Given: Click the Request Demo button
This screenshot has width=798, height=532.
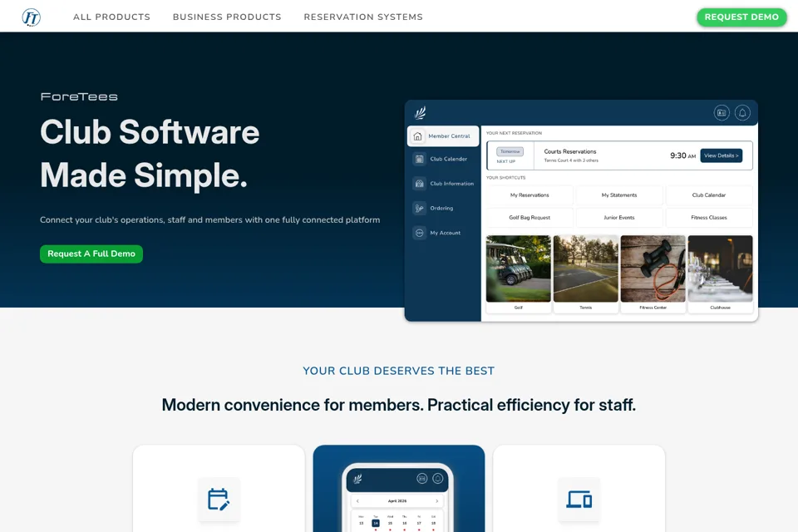Looking at the screenshot, I should point(741,17).
